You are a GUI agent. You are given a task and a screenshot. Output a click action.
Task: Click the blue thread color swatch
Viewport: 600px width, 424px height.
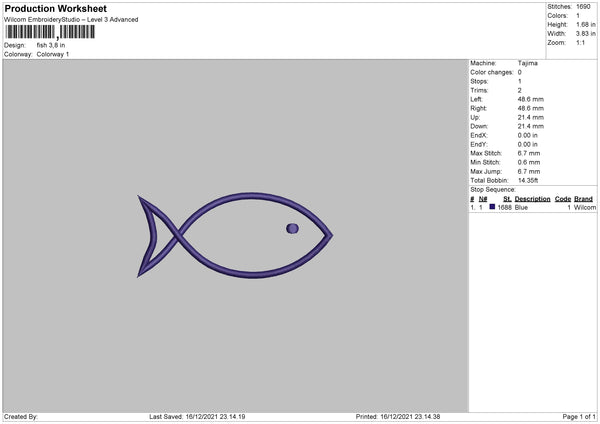(x=492, y=207)
